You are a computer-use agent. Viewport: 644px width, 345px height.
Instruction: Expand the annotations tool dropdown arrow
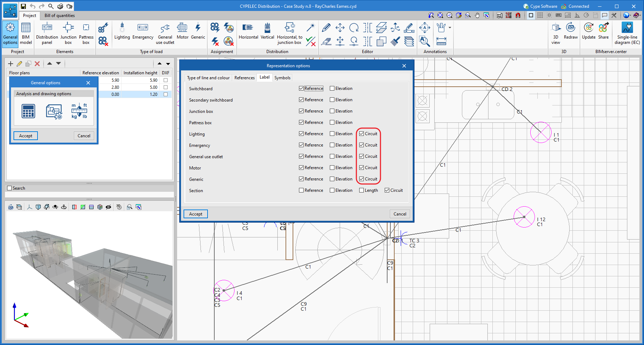[450, 28]
